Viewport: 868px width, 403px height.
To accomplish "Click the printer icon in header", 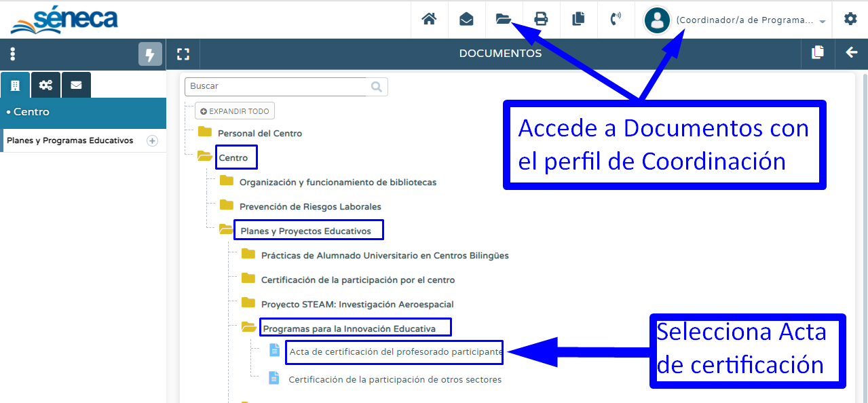I will [x=541, y=19].
